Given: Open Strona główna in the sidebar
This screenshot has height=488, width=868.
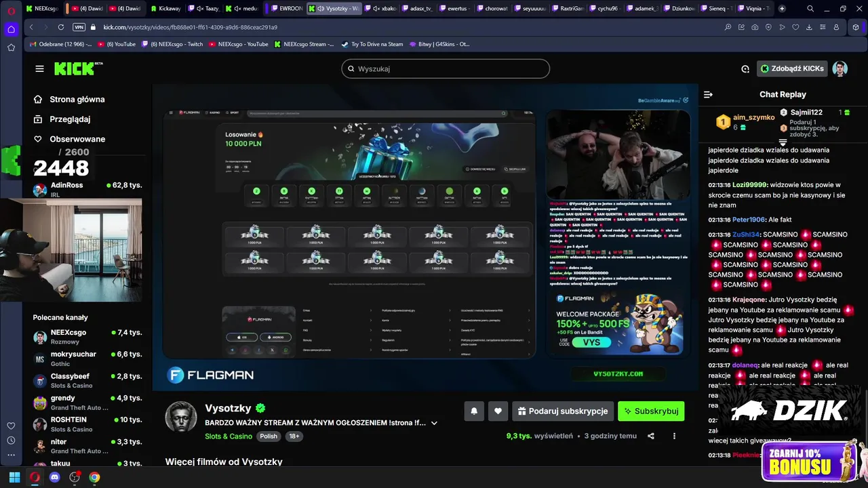Looking at the screenshot, I should [x=77, y=99].
